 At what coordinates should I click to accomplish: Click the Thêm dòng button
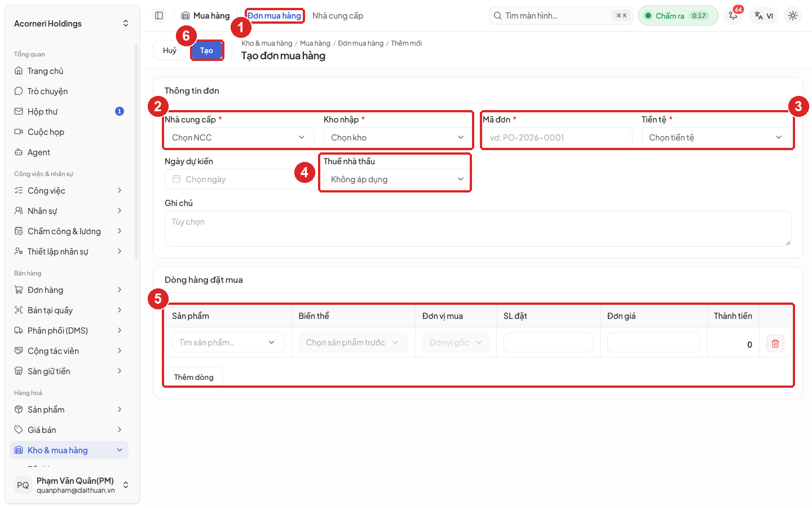coord(193,377)
